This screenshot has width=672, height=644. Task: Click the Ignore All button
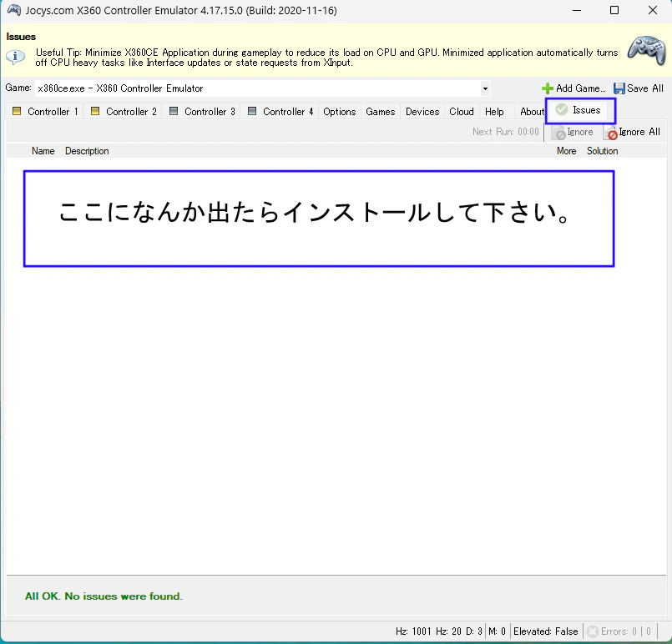point(632,133)
